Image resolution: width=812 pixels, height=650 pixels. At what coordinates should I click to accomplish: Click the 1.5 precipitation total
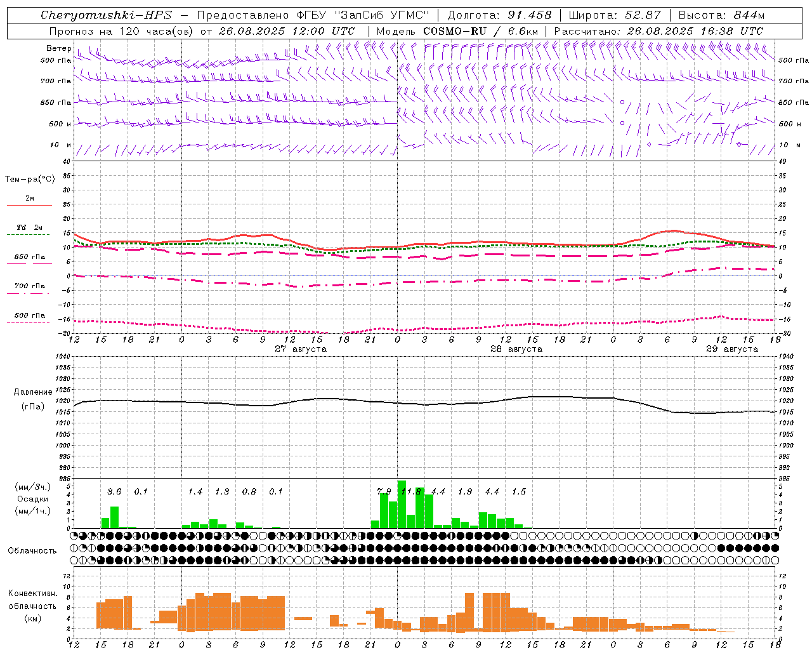coord(519,492)
